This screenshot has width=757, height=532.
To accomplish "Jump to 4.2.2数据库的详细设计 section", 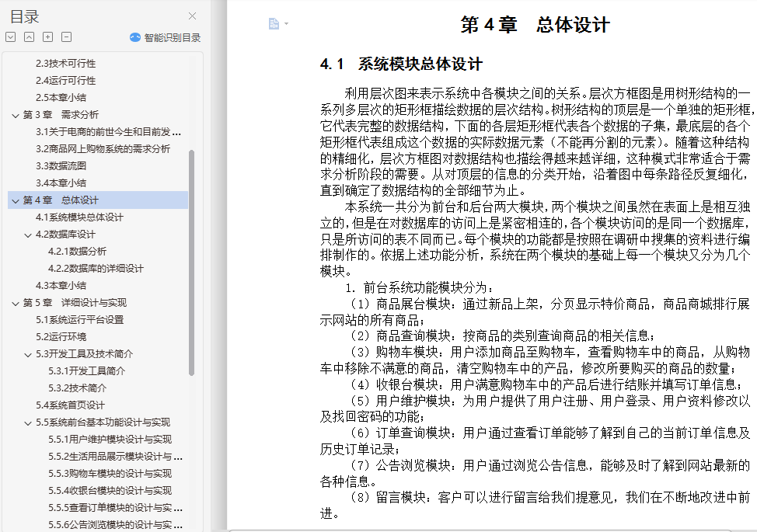I will click(96, 268).
